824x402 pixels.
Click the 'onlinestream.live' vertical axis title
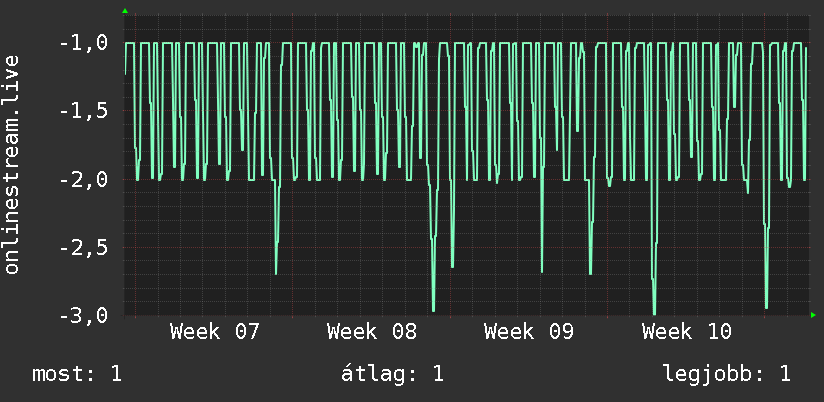tap(12, 164)
